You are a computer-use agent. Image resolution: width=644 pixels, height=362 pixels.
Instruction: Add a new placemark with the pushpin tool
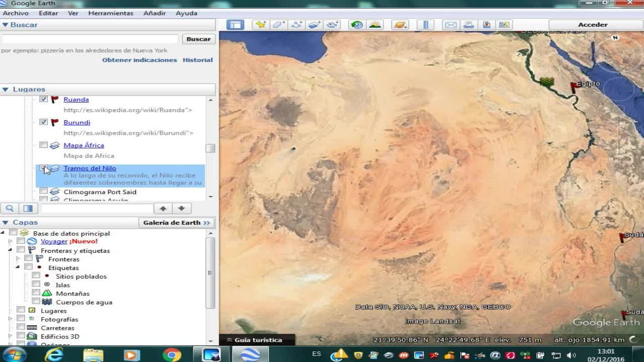tap(261, 25)
